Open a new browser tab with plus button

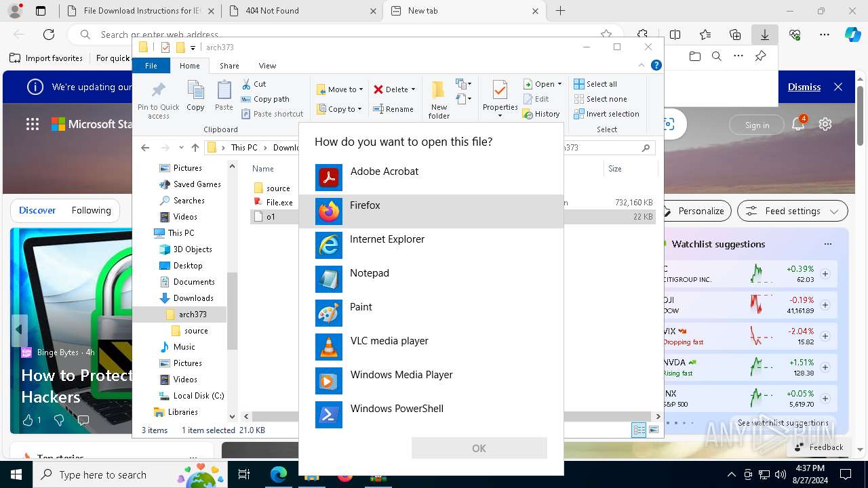tap(560, 11)
